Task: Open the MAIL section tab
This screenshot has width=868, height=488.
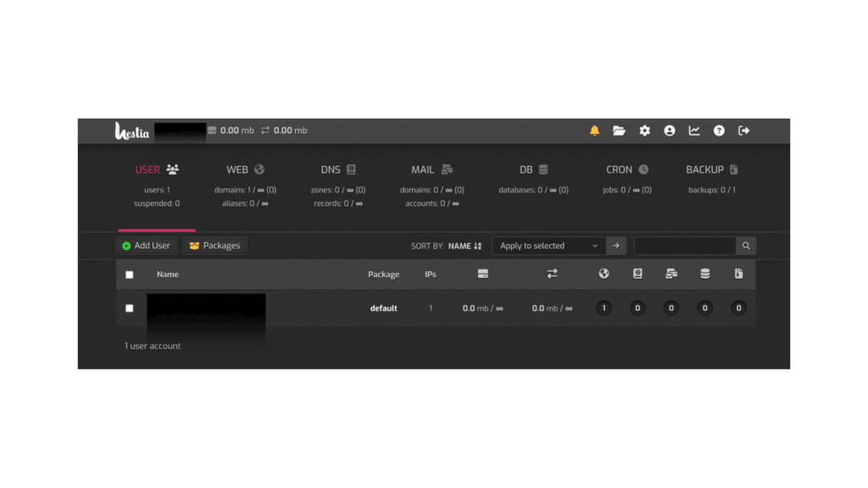Action: pyautogui.click(x=431, y=169)
